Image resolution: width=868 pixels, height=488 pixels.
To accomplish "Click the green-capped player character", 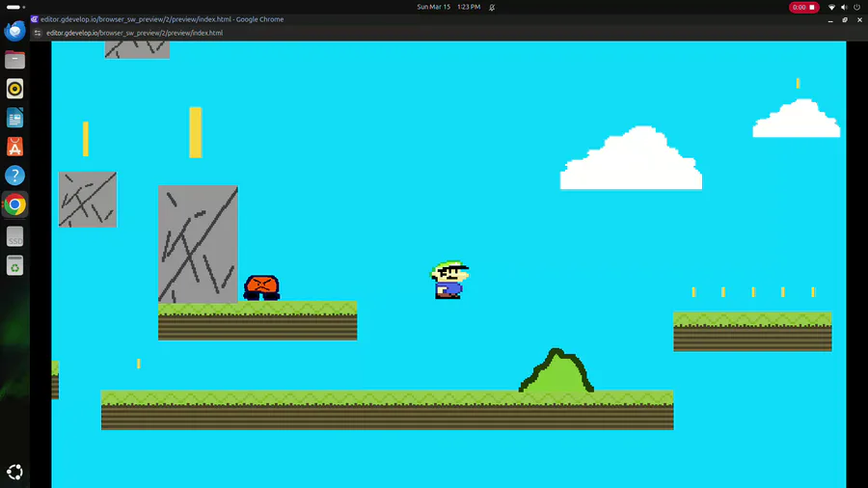I will [449, 280].
